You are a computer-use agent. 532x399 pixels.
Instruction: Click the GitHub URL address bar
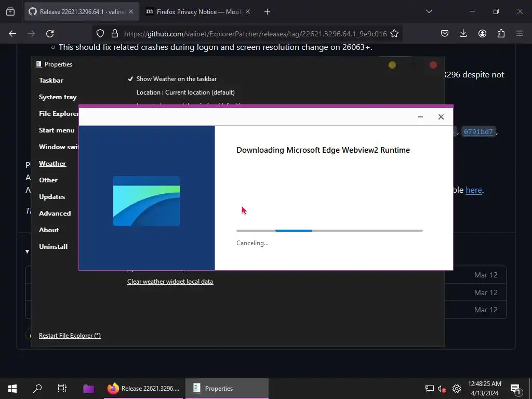[255, 34]
